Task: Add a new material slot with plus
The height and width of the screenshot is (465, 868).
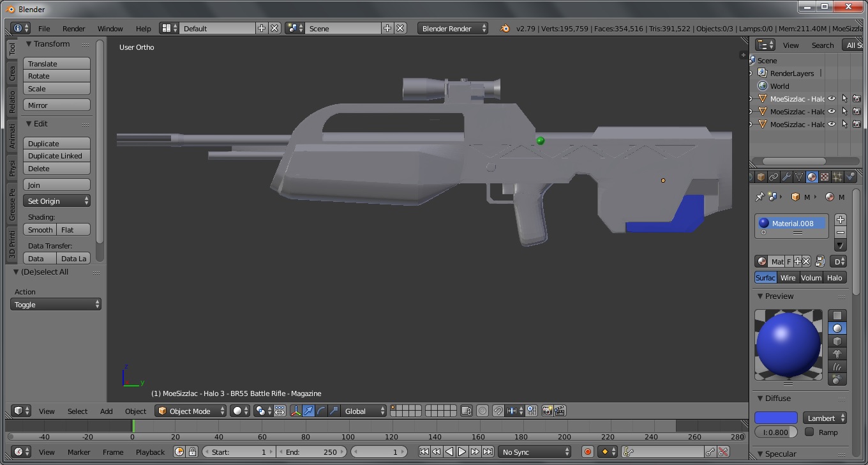Action: [841, 220]
